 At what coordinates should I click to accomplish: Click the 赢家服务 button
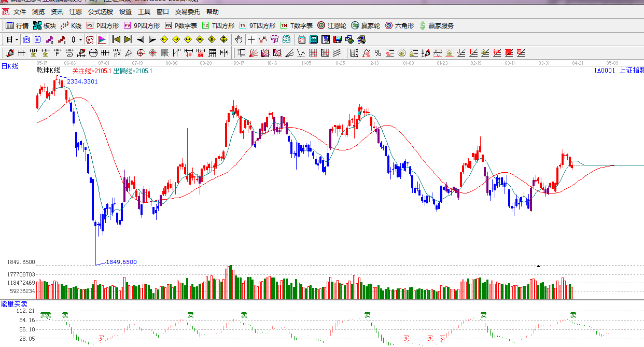(436, 25)
